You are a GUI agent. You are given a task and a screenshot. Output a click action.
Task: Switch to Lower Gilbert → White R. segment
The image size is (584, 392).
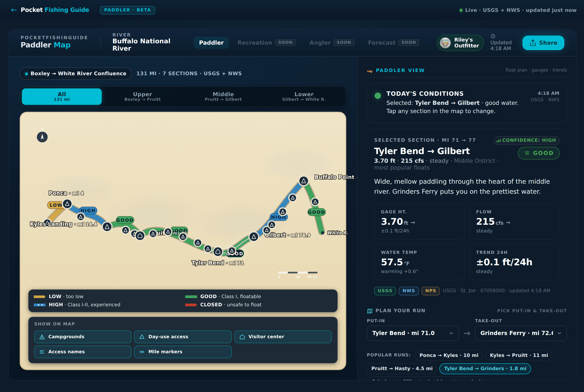point(304,96)
